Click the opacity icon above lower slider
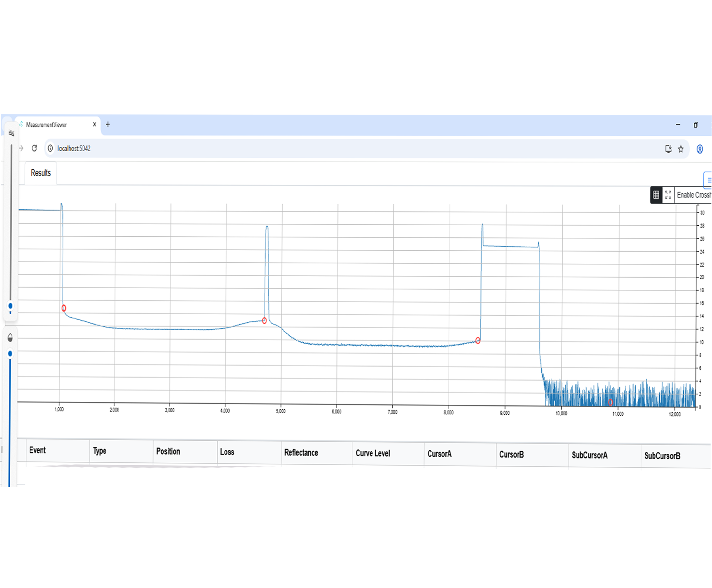The image size is (712, 588). point(10,338)
